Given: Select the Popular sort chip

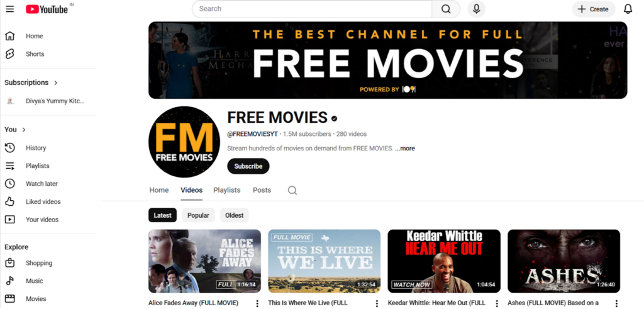Looking at the screenshot, I should pos(198,215).
